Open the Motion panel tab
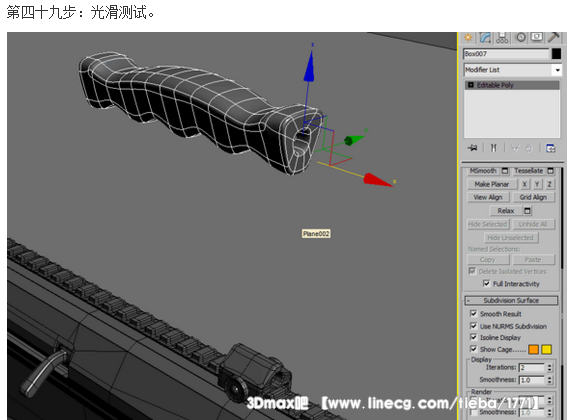 521,37
